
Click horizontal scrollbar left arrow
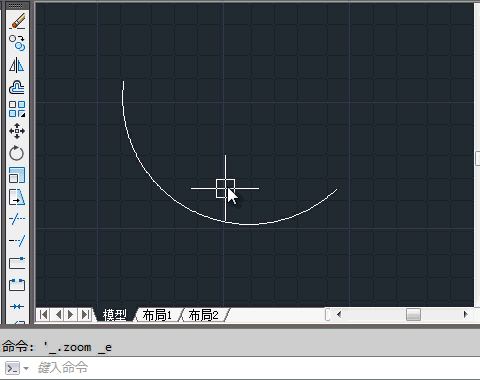click(x=339, y=314)
